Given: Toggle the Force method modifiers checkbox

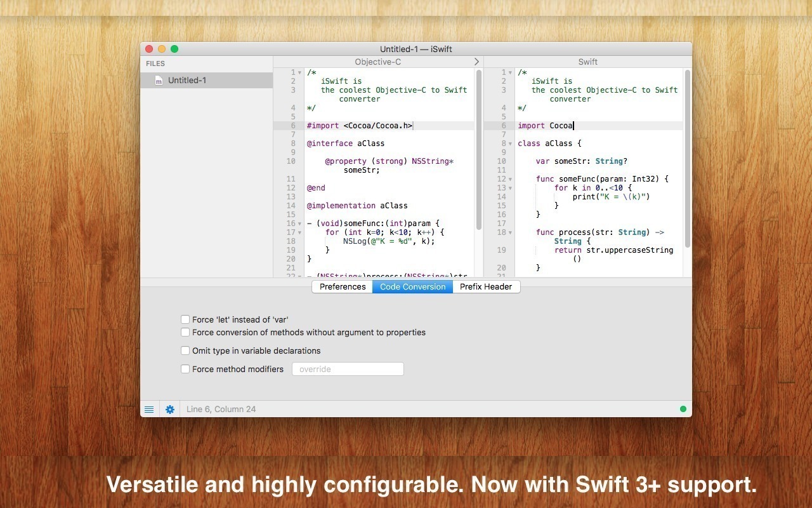Looking at the screenshot, I should (185, 369).
